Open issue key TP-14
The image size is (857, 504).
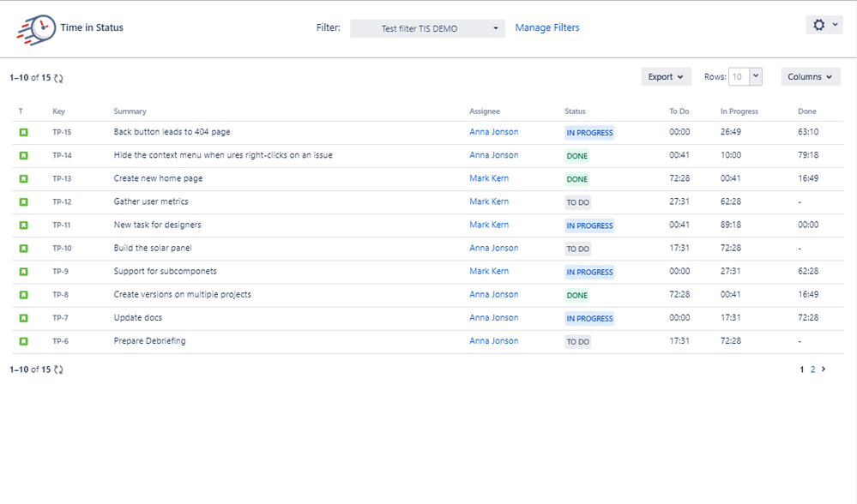(x=62, y=156)
